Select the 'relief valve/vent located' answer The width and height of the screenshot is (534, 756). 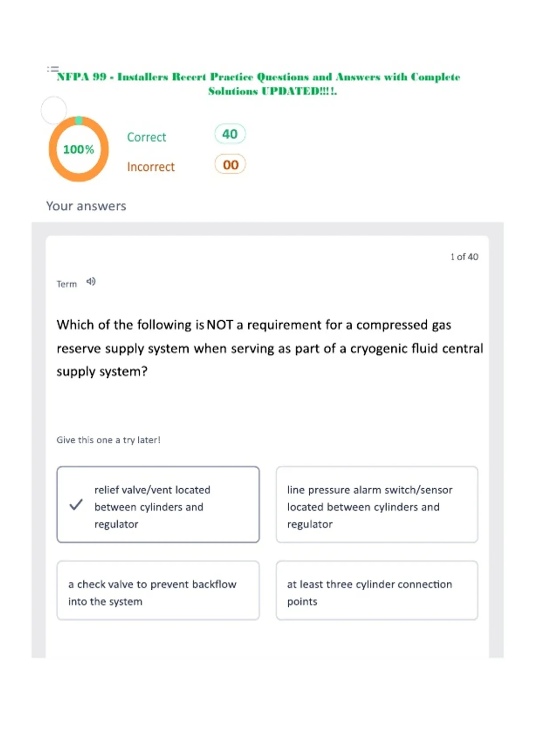click(158, 505)
